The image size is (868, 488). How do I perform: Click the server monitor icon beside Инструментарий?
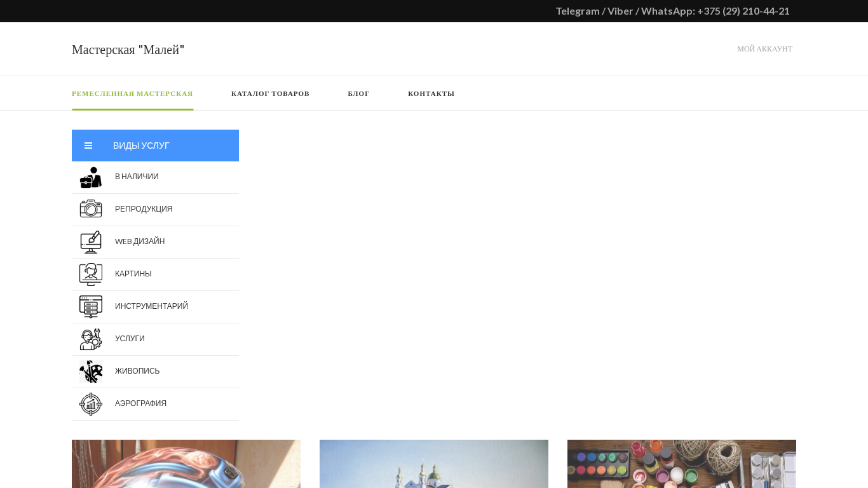[x=91, y=307]
